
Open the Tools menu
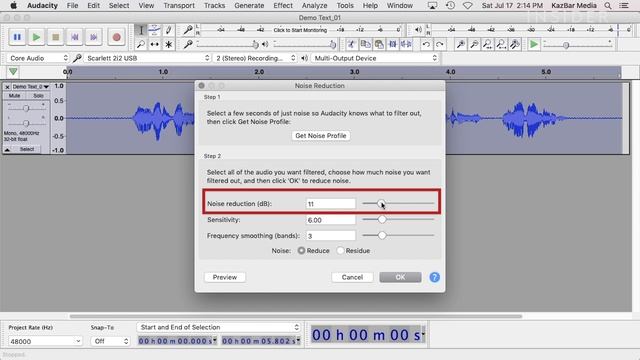click(345, 6)
